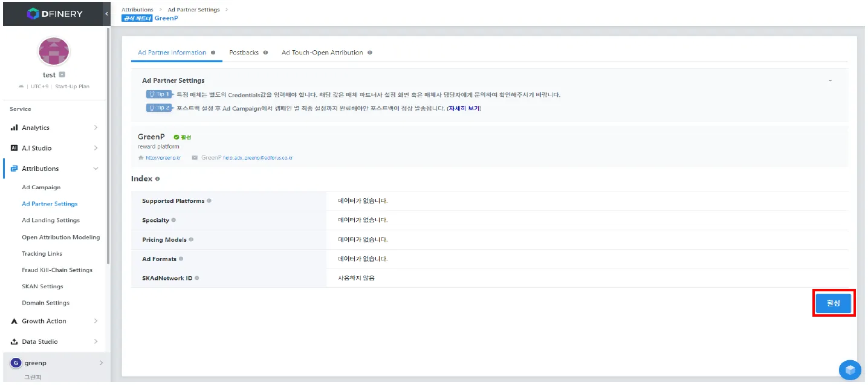
Task: Click the Tip 1 lightbulb badge
Action: (159, 94)
